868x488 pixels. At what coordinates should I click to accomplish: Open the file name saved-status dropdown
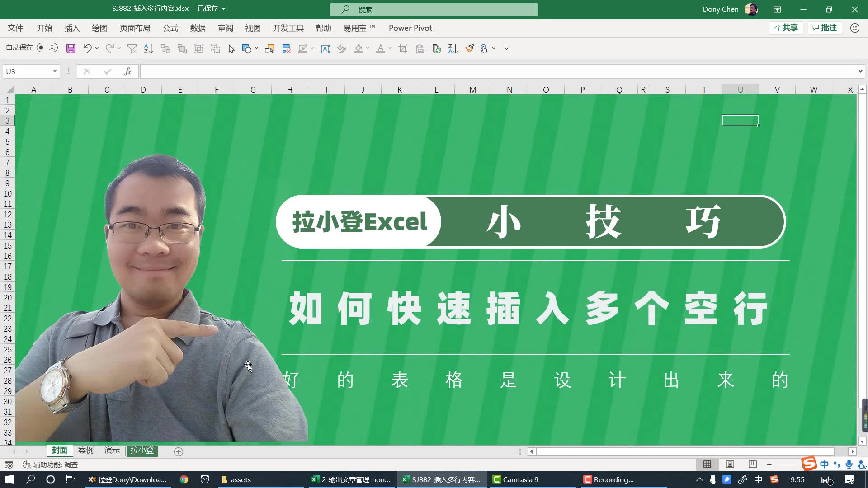[223, 9]
